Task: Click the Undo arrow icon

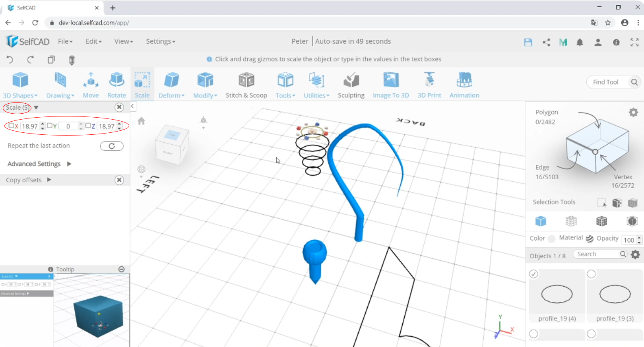Action: 10,60
